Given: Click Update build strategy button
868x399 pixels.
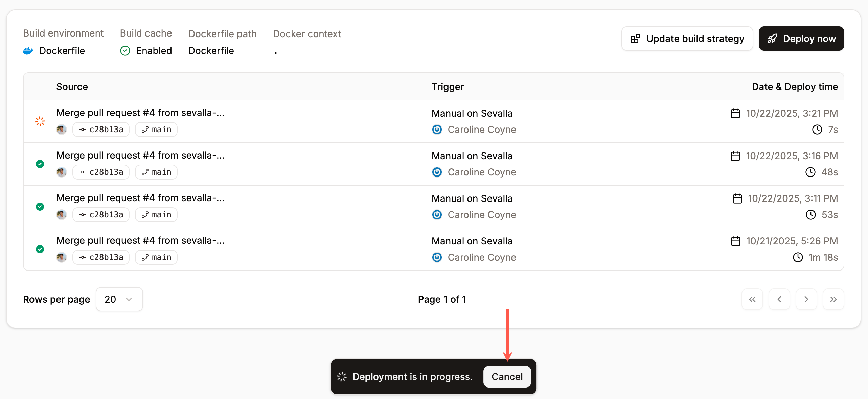Looking at the screenshot, I should tap(687, 39).
